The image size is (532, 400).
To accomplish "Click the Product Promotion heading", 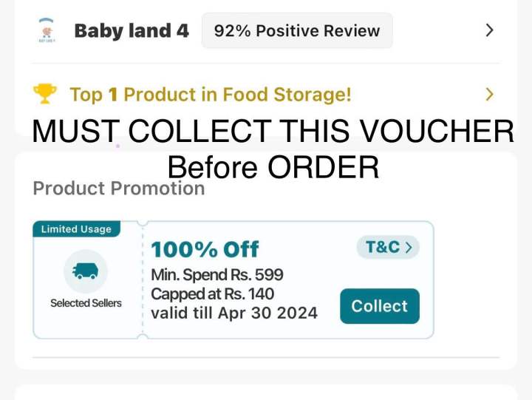I will [118, 189].
